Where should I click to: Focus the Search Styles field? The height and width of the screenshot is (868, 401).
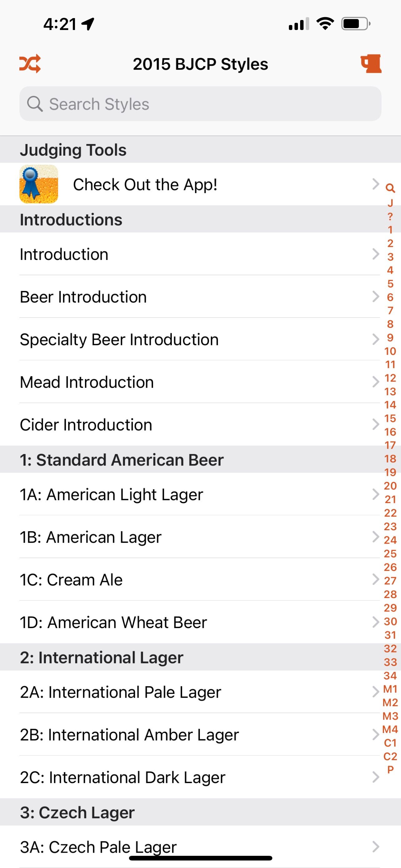pyautogui.click(x=200, y=104)
